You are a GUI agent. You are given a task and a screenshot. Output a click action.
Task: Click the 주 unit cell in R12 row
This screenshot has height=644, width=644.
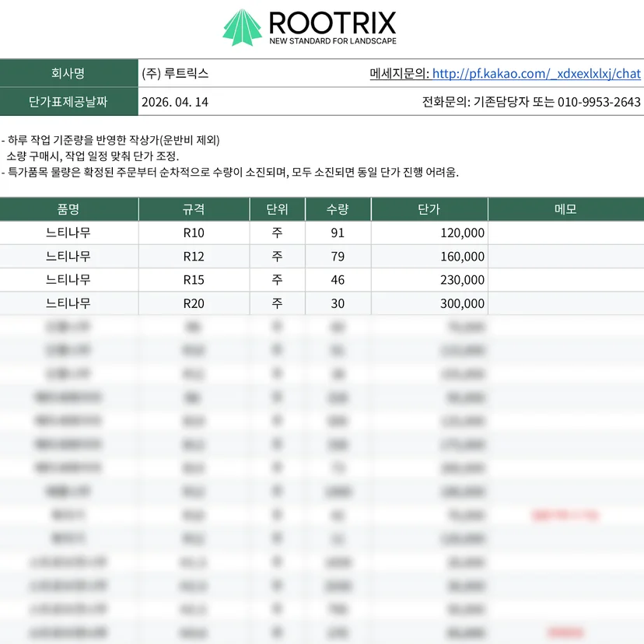pos(277,257)
